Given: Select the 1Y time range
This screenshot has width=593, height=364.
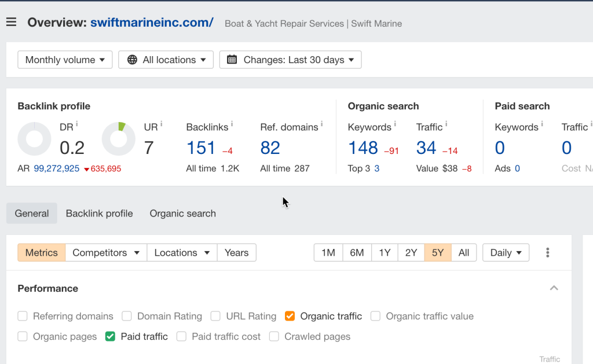Looking at the screenshot, I should pyautogui.click(x=385, y=253).
